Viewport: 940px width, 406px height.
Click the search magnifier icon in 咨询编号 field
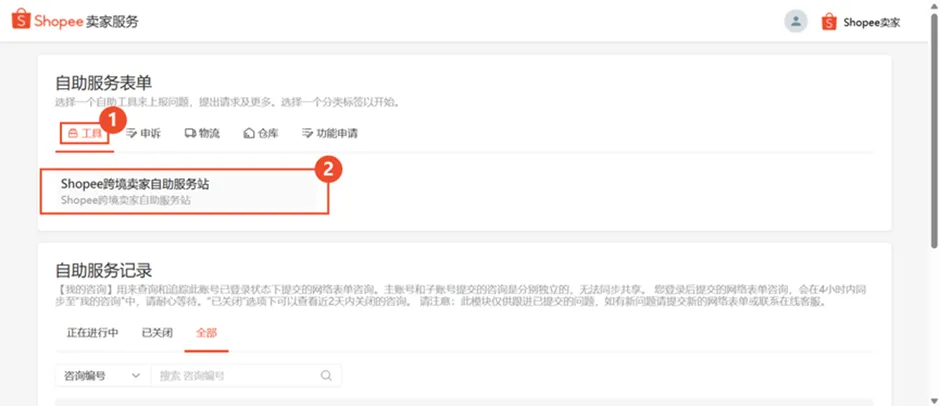coord(326,375)
